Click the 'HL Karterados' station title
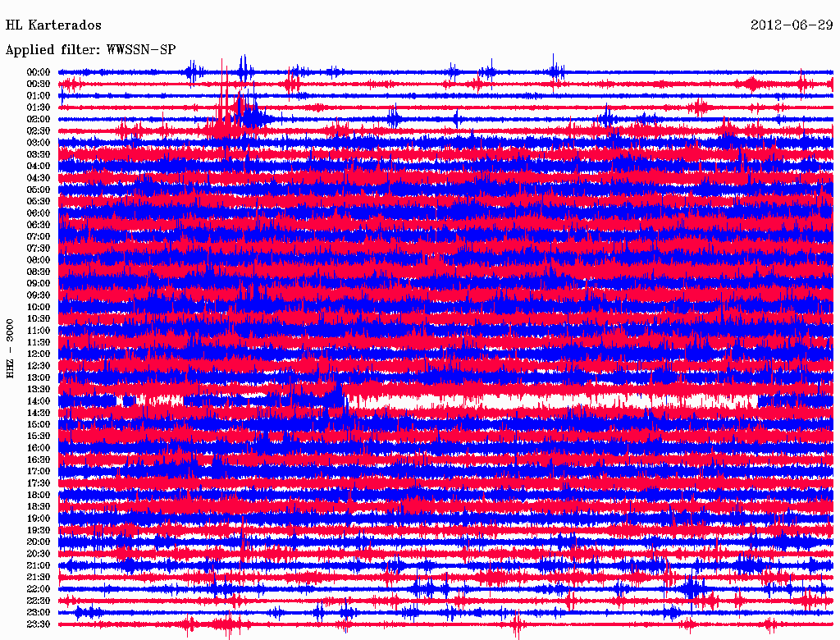Viewport: 840px width, 640px height. click(x=53, y=25)
